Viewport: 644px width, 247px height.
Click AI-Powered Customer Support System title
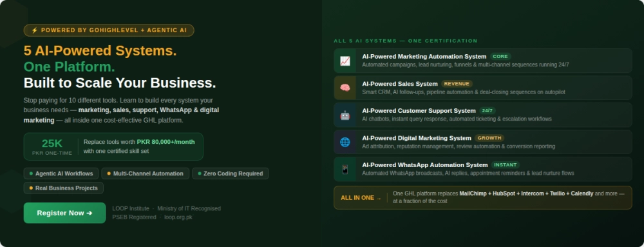pos(419,110)
